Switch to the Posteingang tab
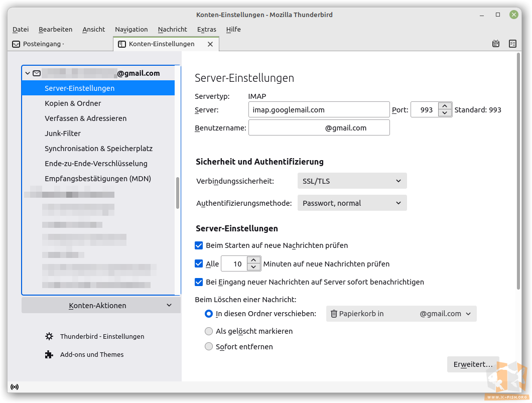The image size is (532, 403). 60,44
